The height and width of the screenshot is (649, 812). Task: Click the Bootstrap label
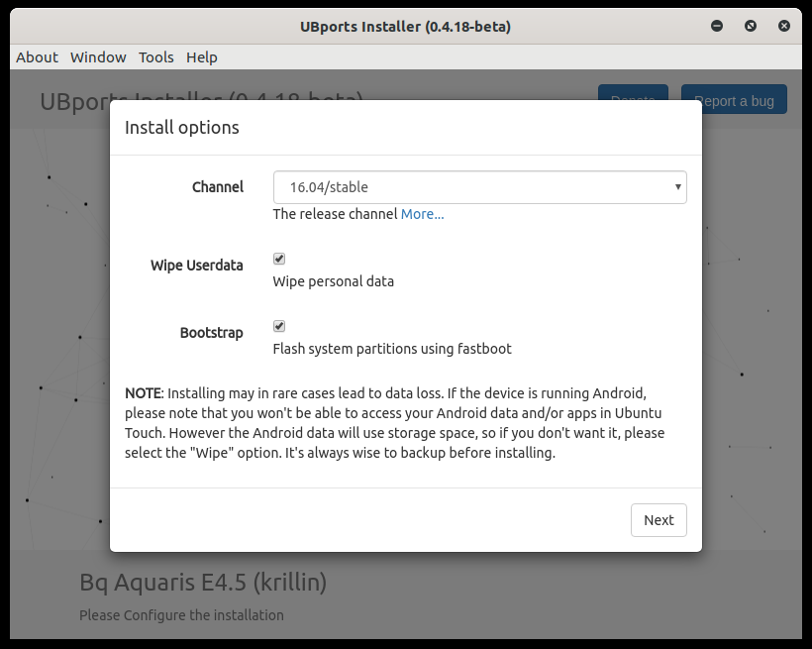click(211, 333)
